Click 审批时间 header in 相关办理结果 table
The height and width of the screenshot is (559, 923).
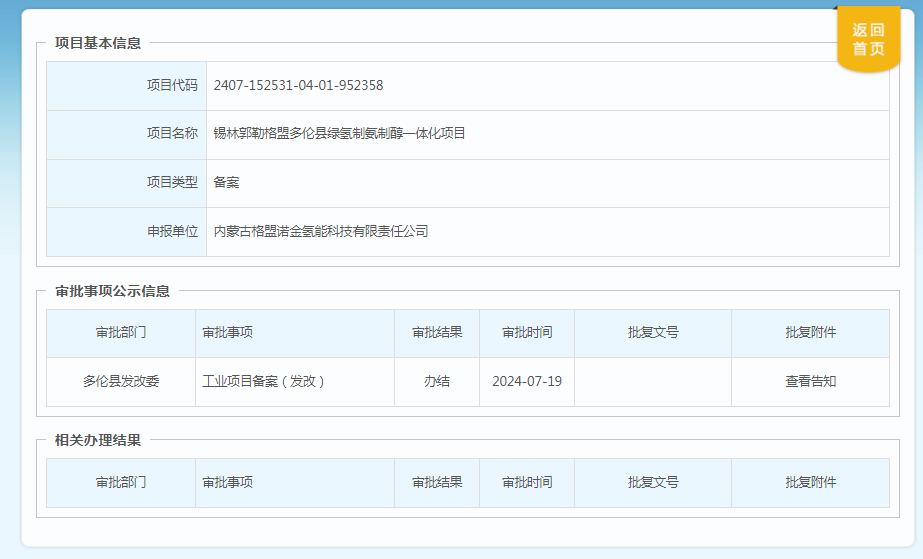point(527,483)
